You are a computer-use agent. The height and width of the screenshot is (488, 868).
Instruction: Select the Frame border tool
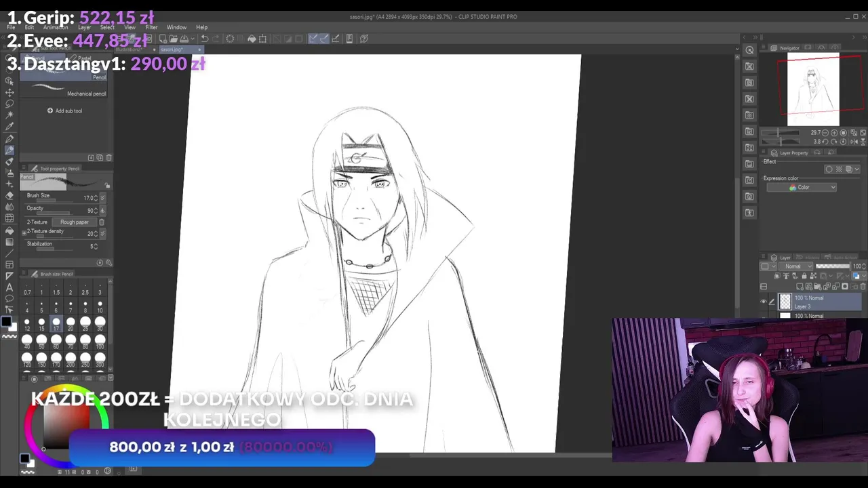(9, 264)
